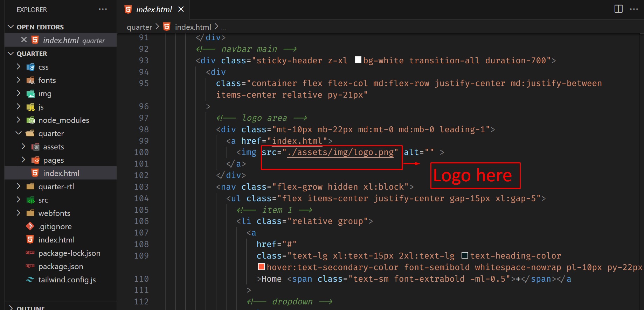This screenshot has width=644, height=310.
Task: Click the index.html href link on line 99
Action: pyautogui.click(x=297, y=141)
